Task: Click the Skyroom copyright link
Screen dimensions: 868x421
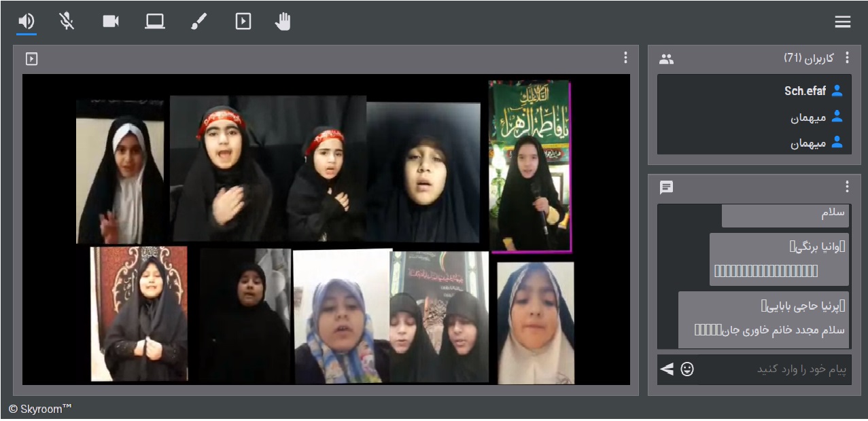Action: coord(40,409)
